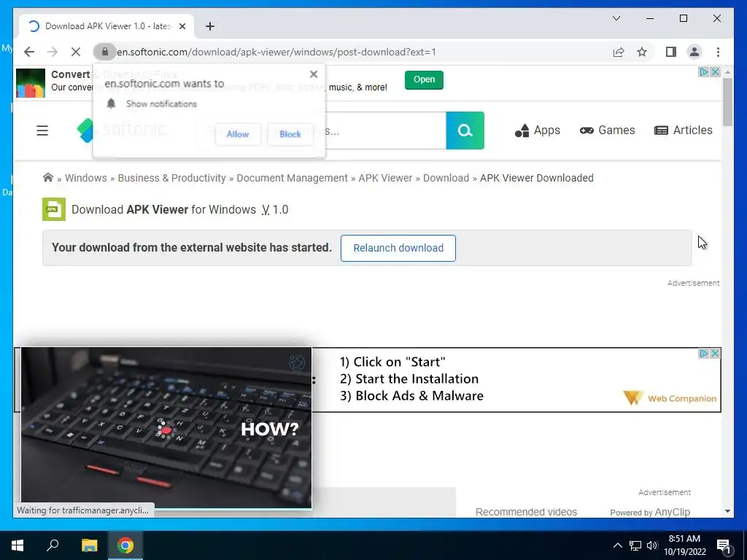Share this page using the share icon
The width and height of the screenshot is (747, 560).
[x=619, y=52]
